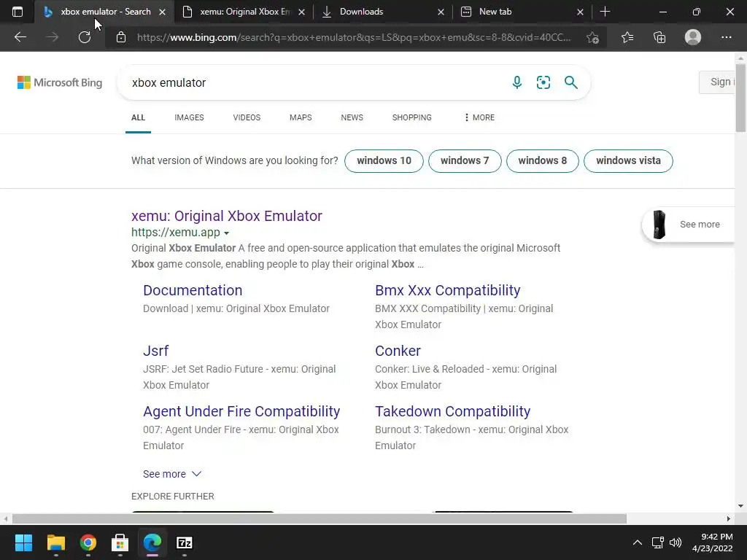Select the ALL search category
The height and width of the screenshot is (560, 747).
[138, 117]
